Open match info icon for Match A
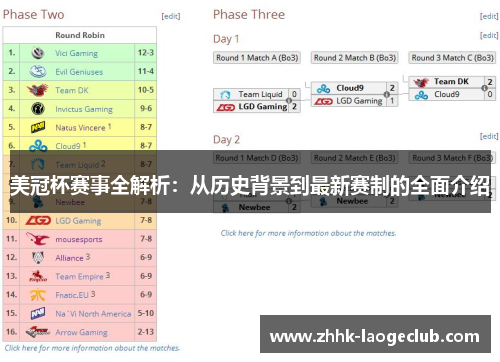Viewport: 500px width, 362px height. [x=289, y=101]
